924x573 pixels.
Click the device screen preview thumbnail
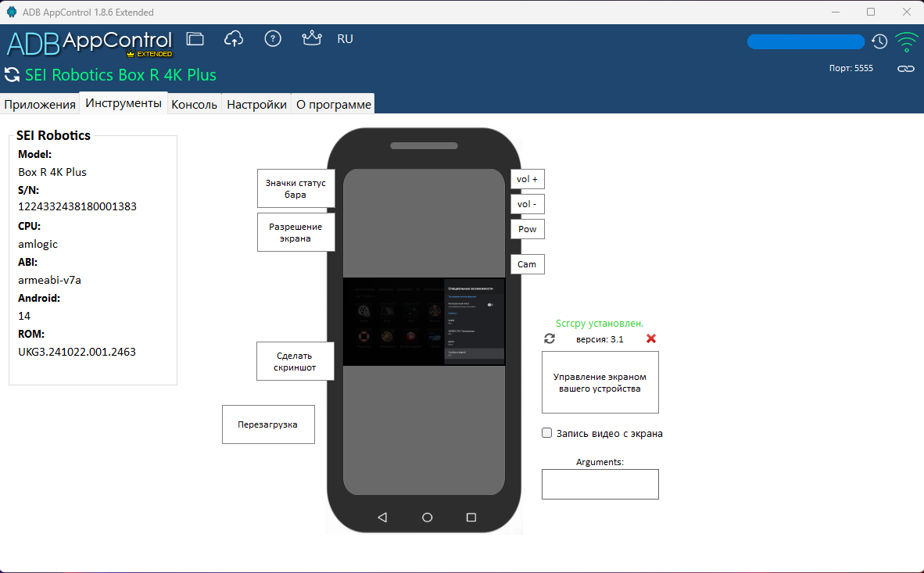pos(424,322)
